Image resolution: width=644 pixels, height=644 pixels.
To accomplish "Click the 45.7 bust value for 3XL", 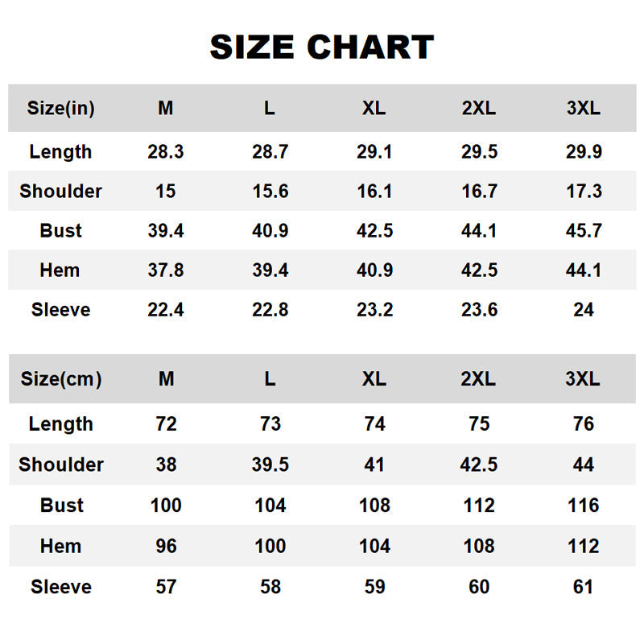I will click(x=584, y=230).
